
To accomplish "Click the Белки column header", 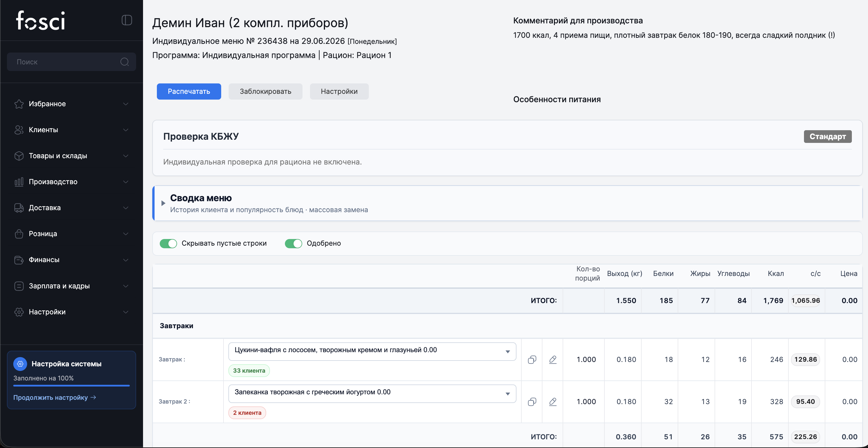I will click(663, 274).
